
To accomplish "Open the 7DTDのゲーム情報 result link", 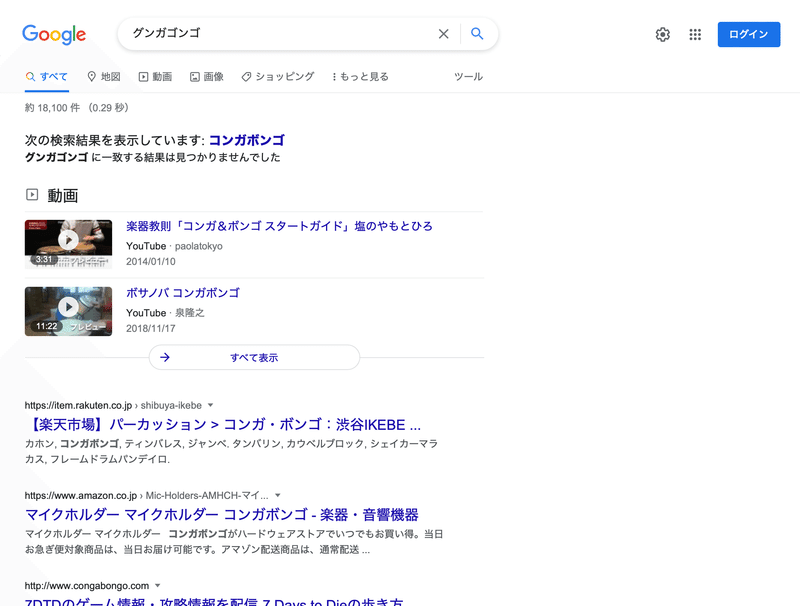I will click(214, 602).
